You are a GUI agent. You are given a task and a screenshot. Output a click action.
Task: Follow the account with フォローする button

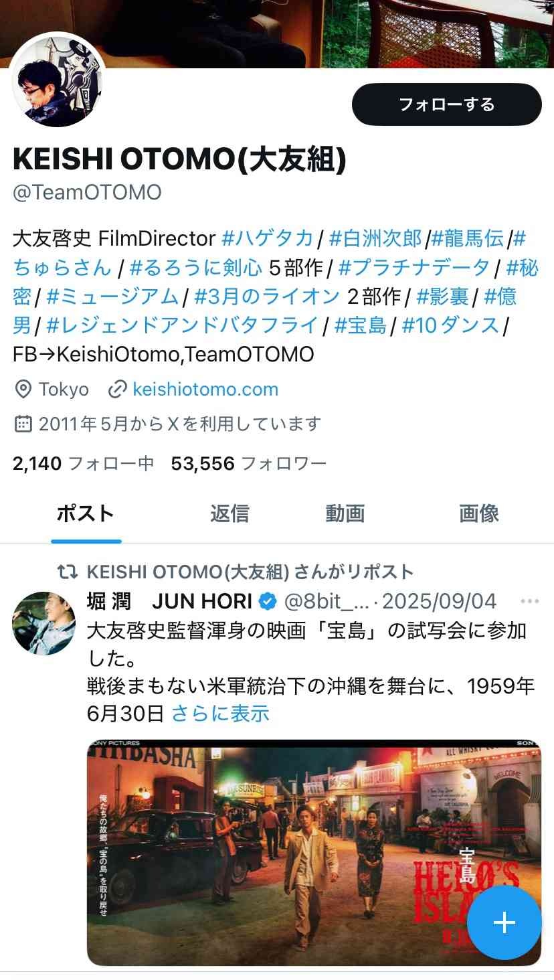click(x=446, y=104)
